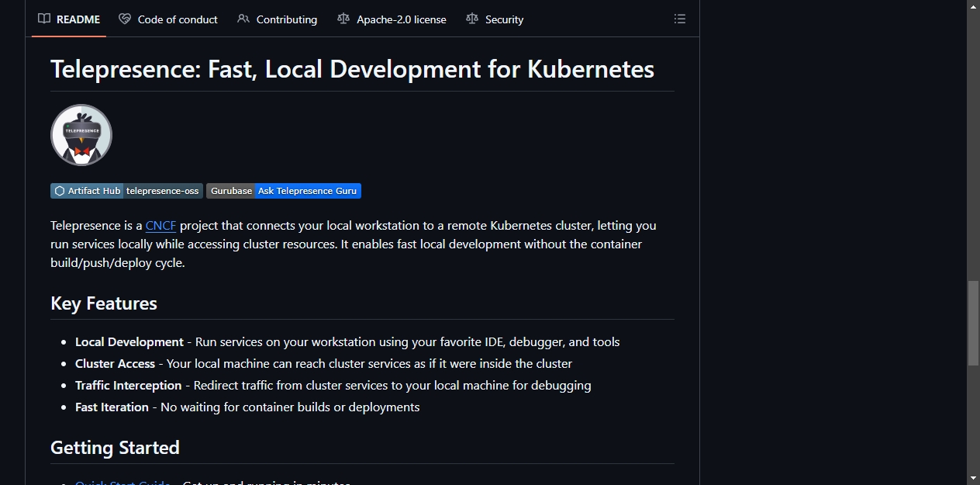
Task: Click the license scale icon beside Apache-2.0
Action: click(x=343, y=19)
